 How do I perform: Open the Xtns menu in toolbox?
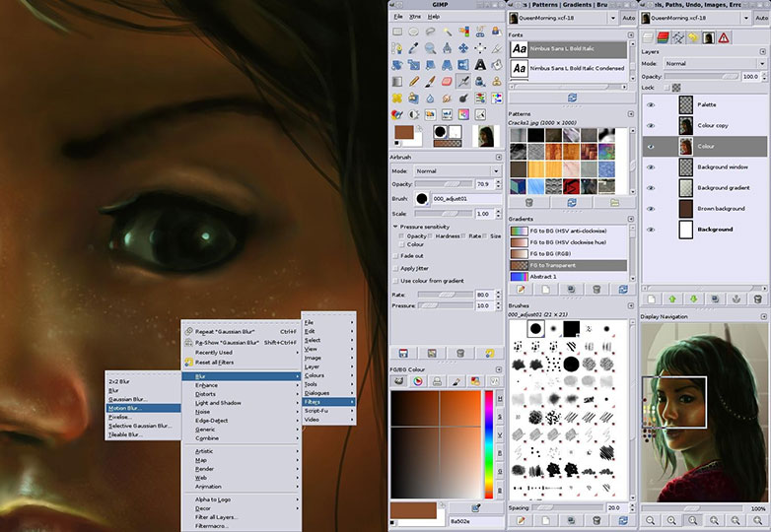click(x=415, y=16)
